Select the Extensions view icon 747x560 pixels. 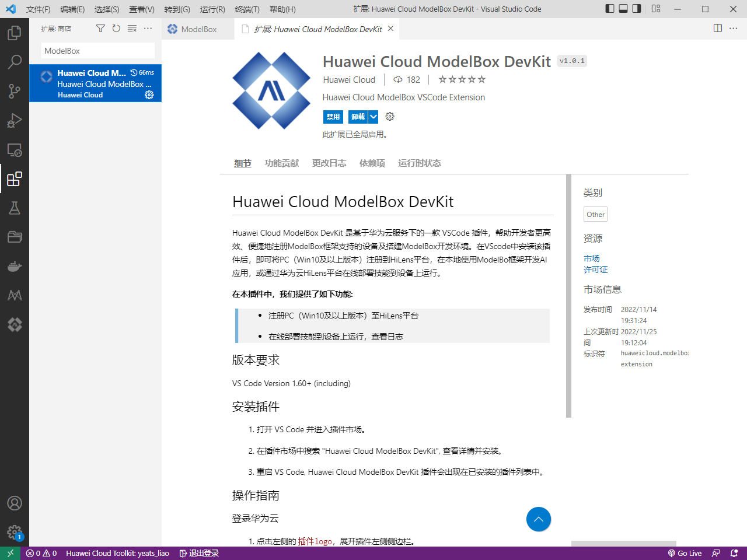tap(15, 178)
